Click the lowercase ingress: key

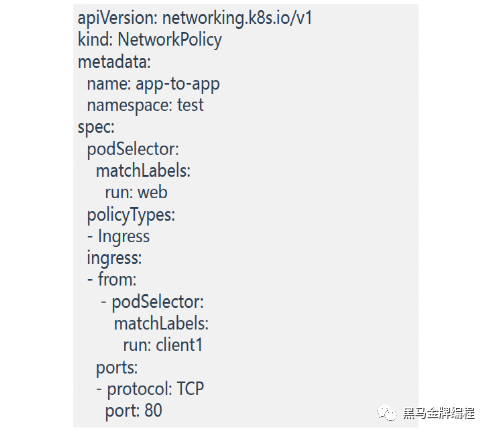[114, 258]
